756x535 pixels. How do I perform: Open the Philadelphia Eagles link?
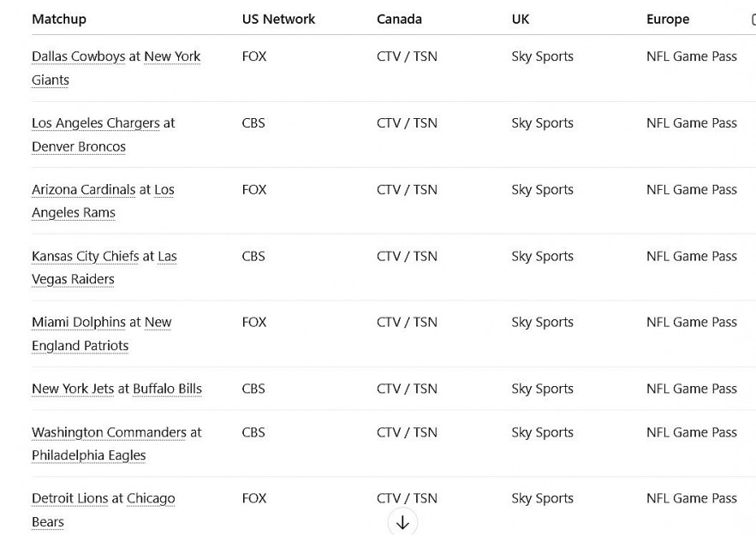(89, 455)
